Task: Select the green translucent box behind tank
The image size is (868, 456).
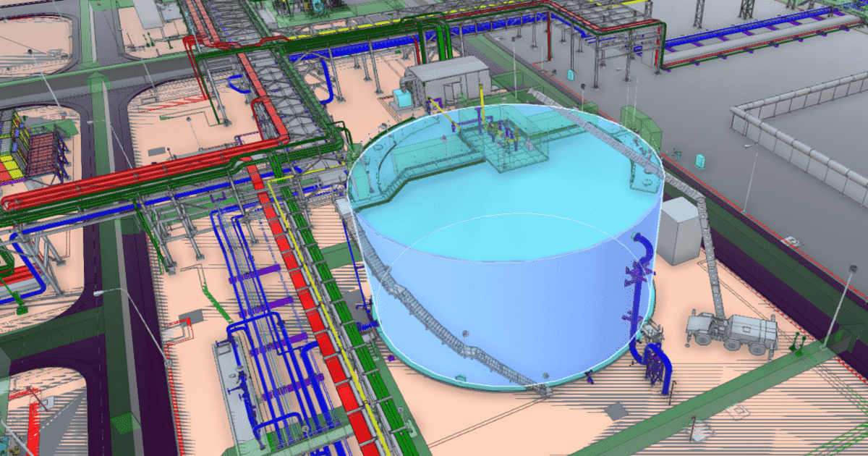Action: [642, 125]
